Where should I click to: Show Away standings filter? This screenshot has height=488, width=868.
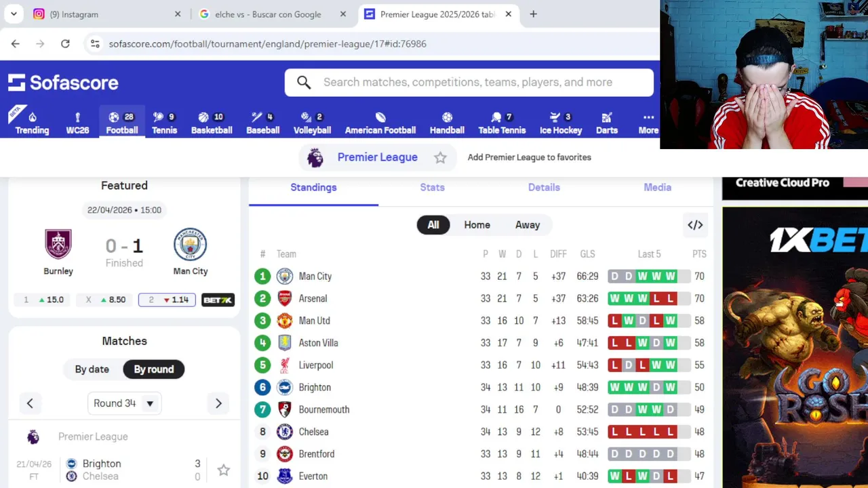[528, 225]
